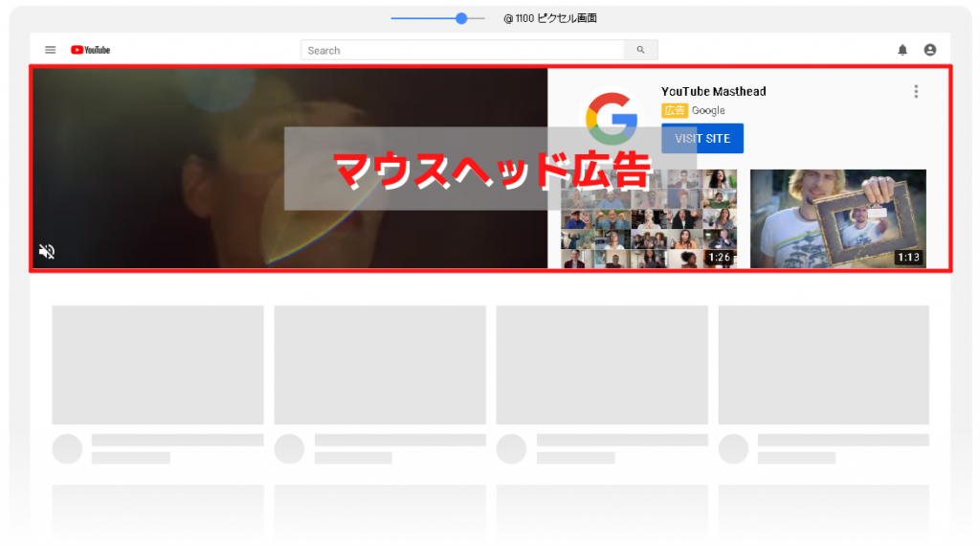Open the Google advertiser link
This screenshot has width=980, height=546.
point(708,111)
